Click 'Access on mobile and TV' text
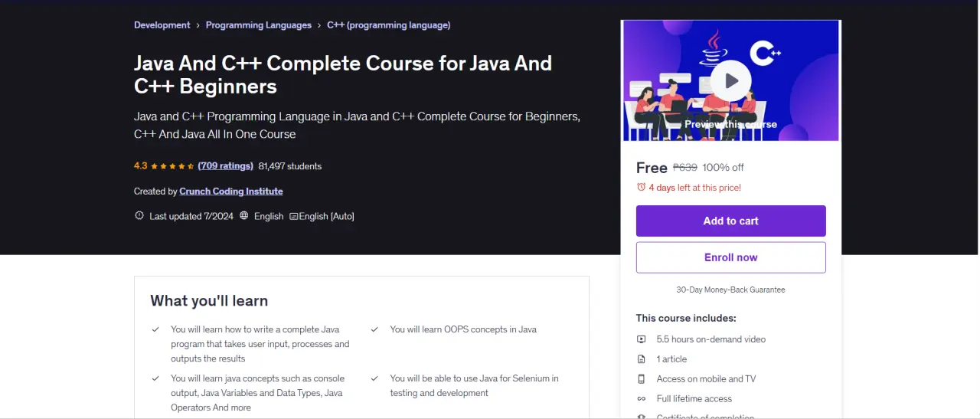980x419 pixels. point(706,379)
